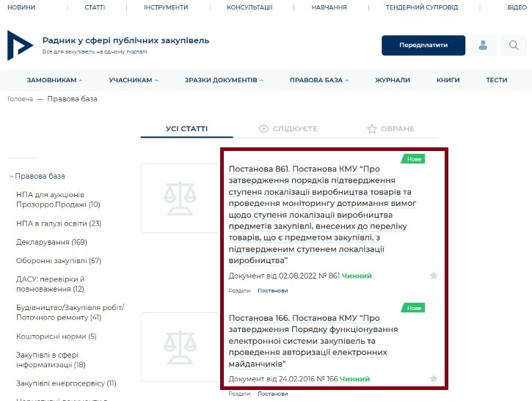Open Оборонні закупівлі (57) category

pos(59,260)
